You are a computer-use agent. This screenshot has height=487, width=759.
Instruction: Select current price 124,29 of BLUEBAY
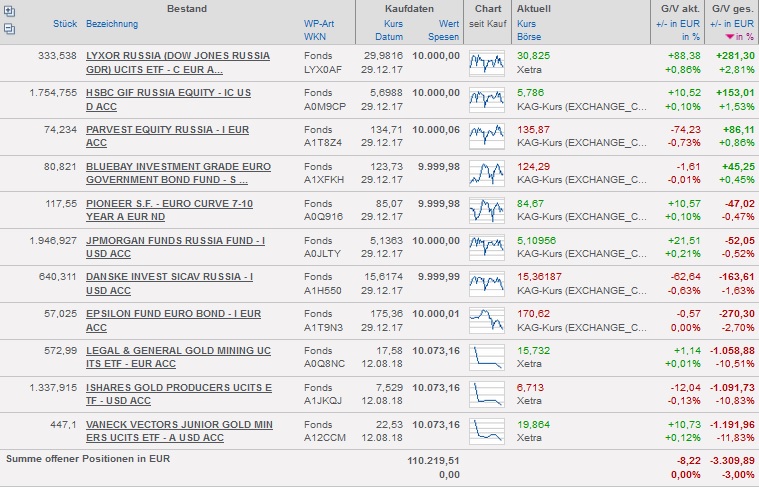533,167
